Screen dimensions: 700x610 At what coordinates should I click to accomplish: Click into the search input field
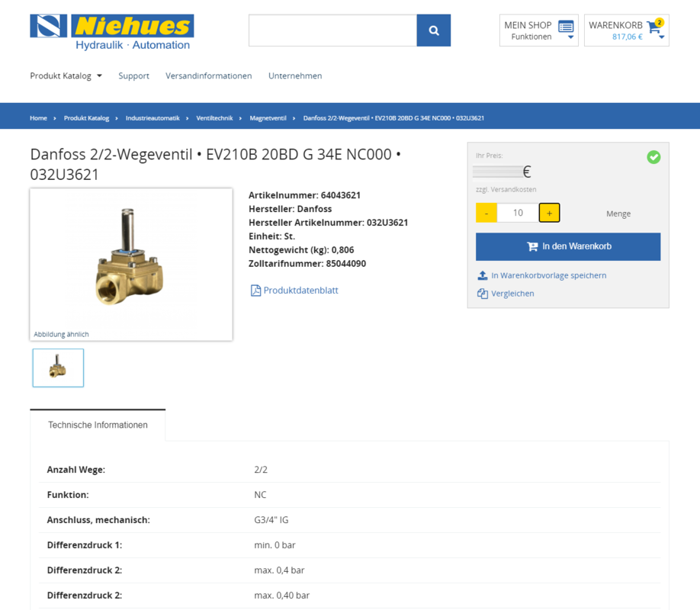(x=332, y=30)
